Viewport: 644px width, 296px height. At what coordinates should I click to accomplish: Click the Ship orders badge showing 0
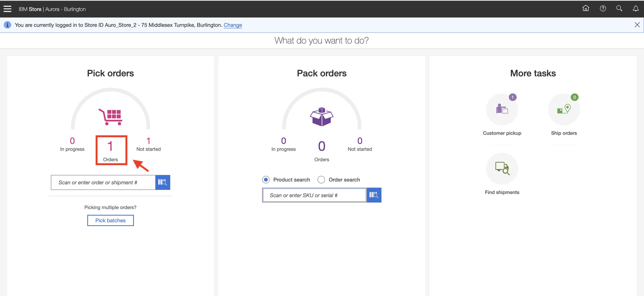coord(574,97)
